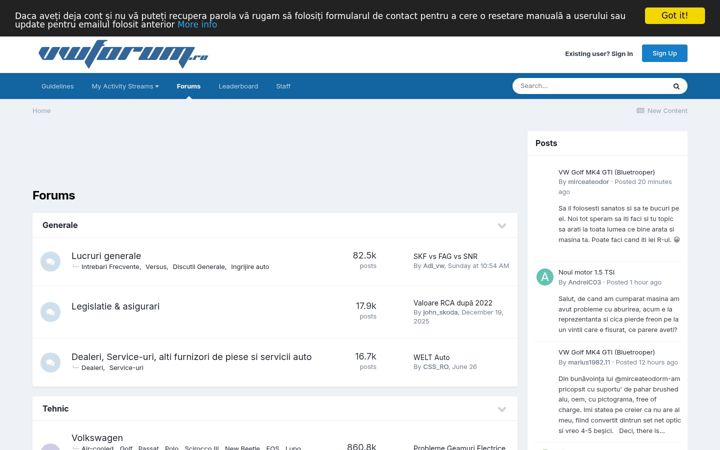
Task: View AndreiC03's profile name link
Action: [584, 282]
